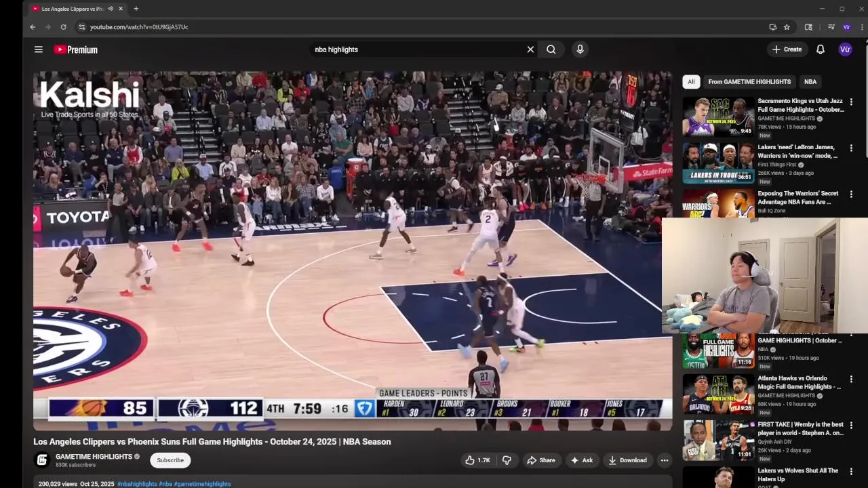Open the Create menu
This screenshot has height=488, width=868.
[787, 49]
